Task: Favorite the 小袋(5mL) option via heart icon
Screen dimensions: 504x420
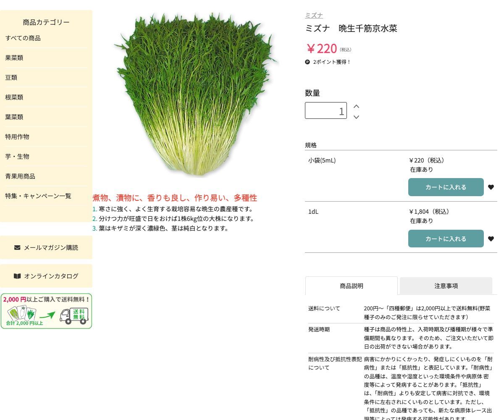Action: (491, 187)
